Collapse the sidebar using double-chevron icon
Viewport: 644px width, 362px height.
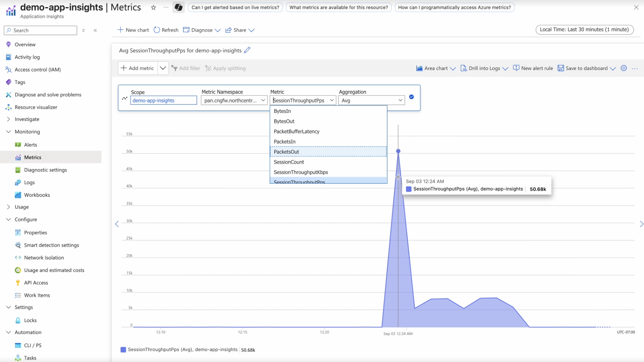click(95, 30)
